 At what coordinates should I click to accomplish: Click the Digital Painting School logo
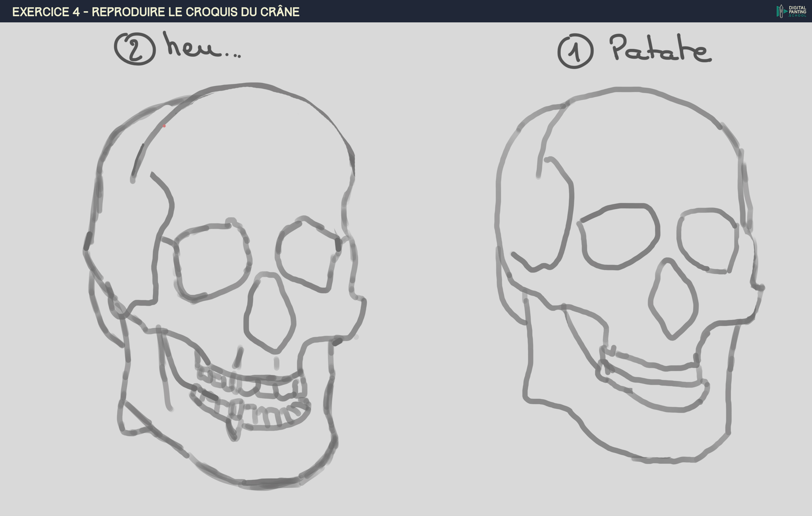pos(791,11)
